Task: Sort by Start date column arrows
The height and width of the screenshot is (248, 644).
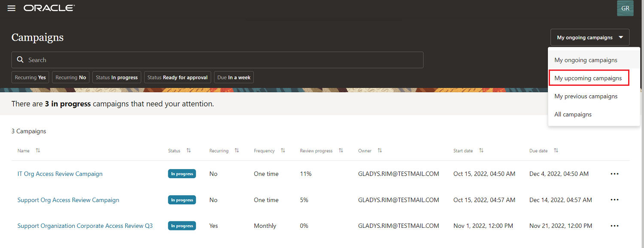Action: point(481,151)
